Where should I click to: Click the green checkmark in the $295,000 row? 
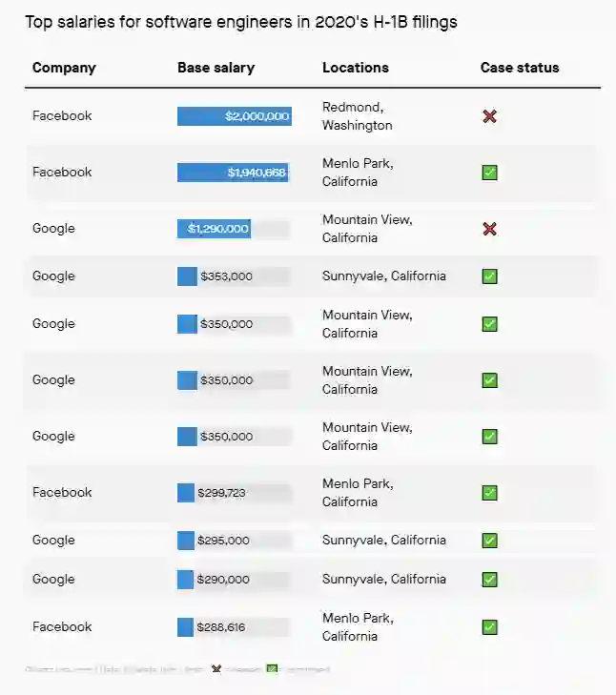click(489, 541)
